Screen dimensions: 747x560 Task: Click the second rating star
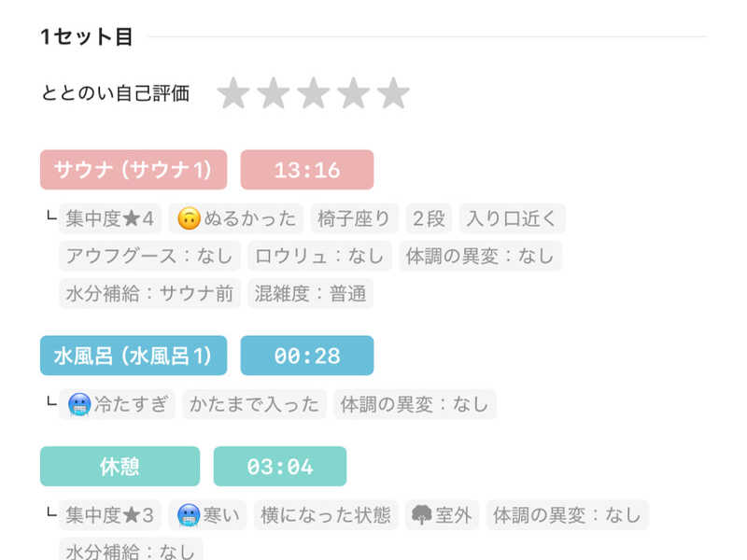(x=274, y=93)
